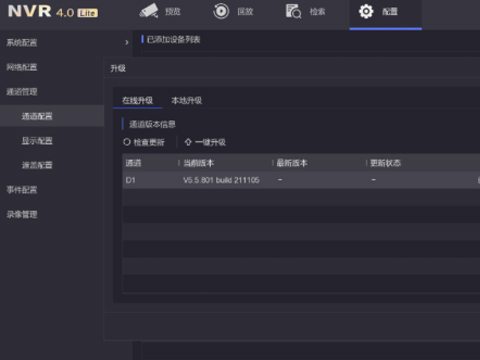Open the 检索 search icon
The image size is (480, 360).
(x=293, y=11)
